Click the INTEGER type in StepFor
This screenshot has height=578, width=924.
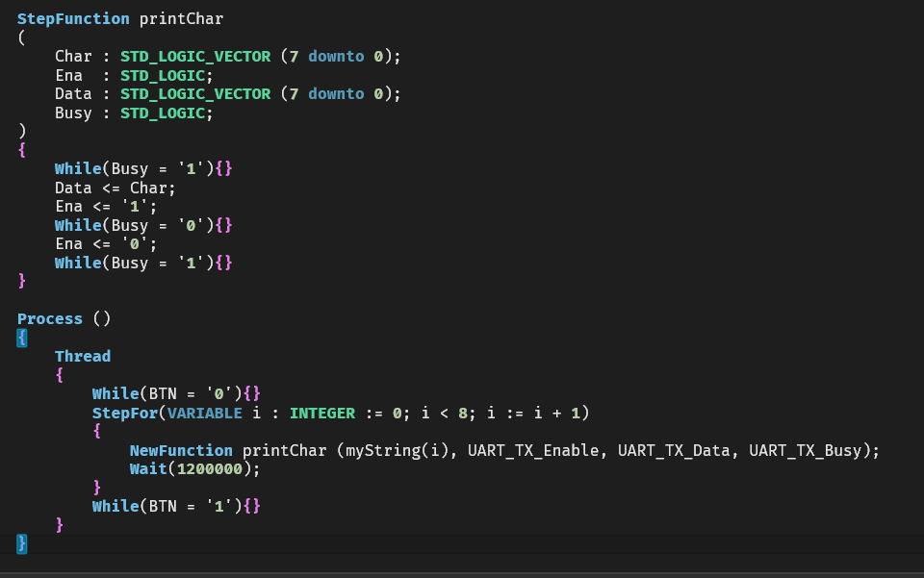[x=322, y=414]
